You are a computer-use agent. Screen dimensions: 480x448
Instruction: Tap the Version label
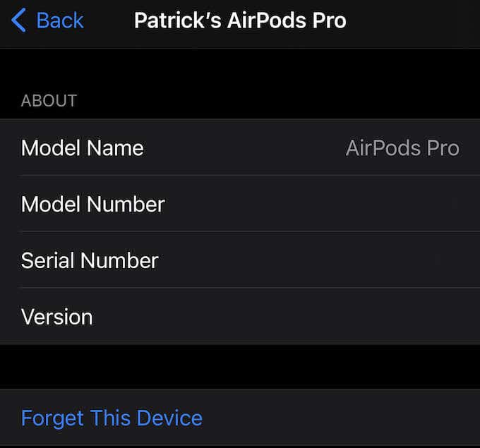click(56, 317)
